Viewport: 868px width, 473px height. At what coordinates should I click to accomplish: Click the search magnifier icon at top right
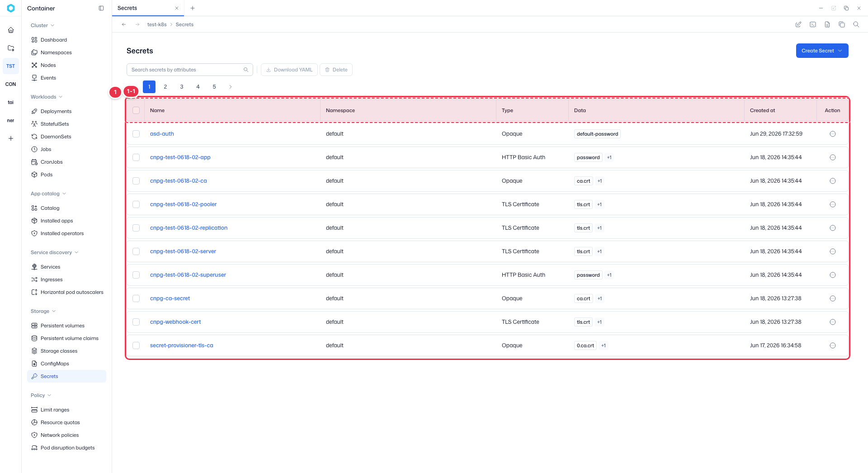click(x=856, y=24)
